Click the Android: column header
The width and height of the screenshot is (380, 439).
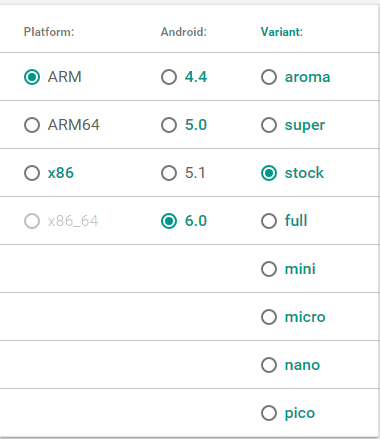(184, 32)
